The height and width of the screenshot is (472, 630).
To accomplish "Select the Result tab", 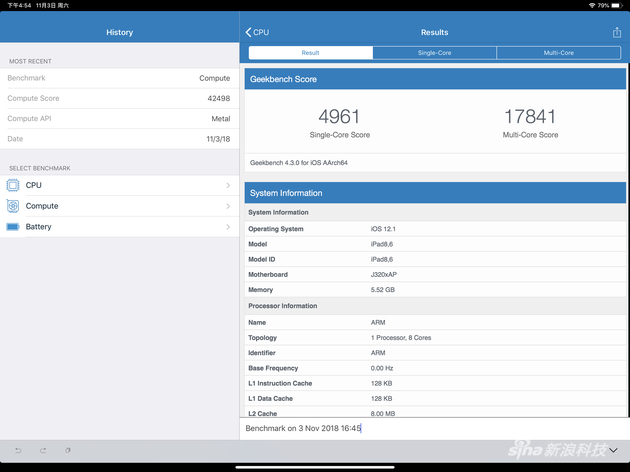I will [310, 53].
